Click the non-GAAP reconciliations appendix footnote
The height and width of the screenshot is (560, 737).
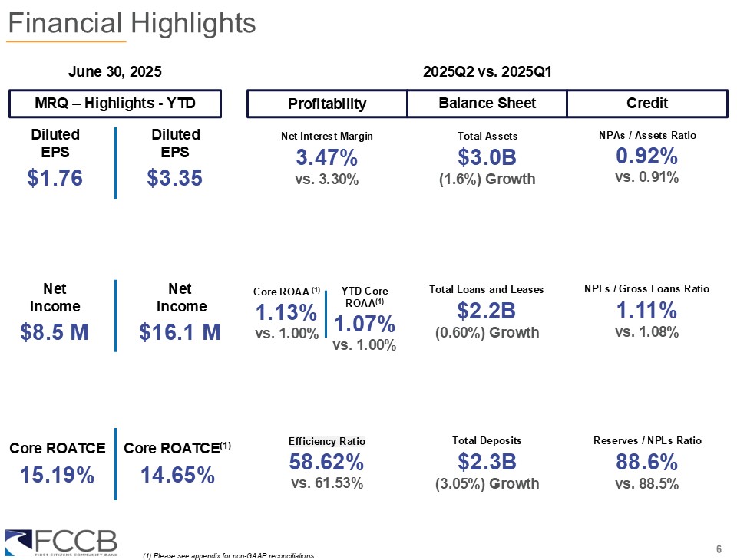(229, 555)
